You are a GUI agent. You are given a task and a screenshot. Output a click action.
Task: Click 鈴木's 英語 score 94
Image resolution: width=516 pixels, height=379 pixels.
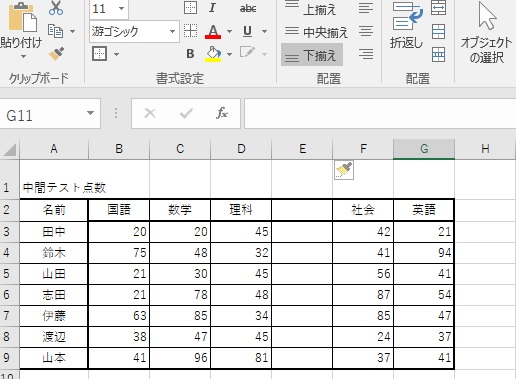coord(424,253)
